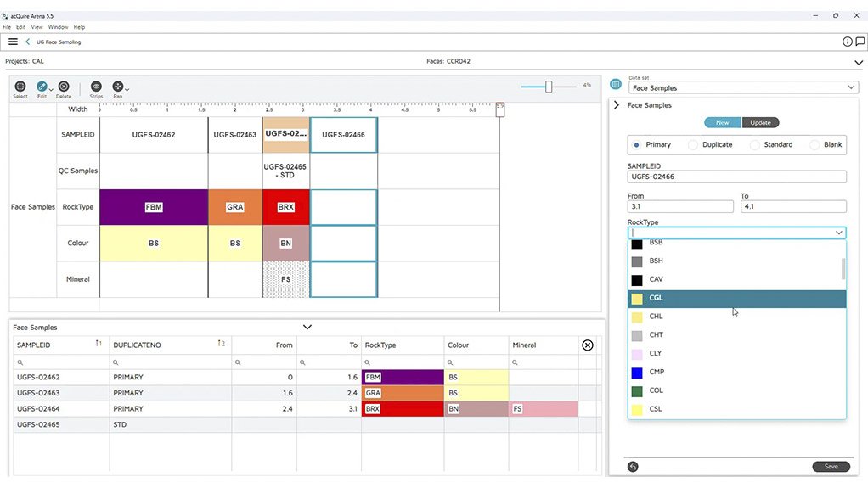Open the info icon in header

click(847, 42)
